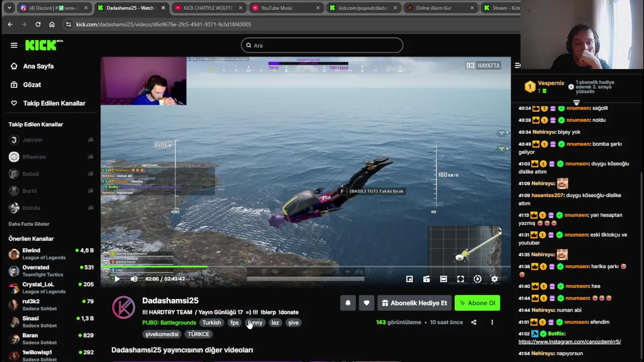This screenshot has width=644, height=362.
Task: Open Sinasi recommended channel
Action: pos(51,322)
